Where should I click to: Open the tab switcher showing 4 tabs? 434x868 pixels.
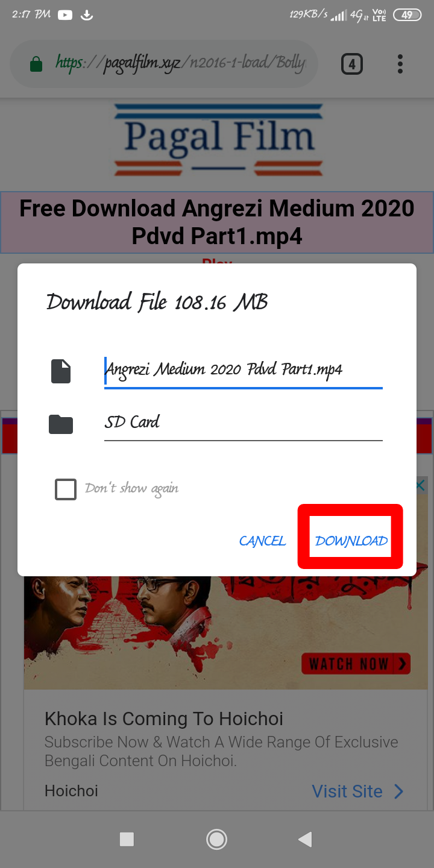coord(352,64)
